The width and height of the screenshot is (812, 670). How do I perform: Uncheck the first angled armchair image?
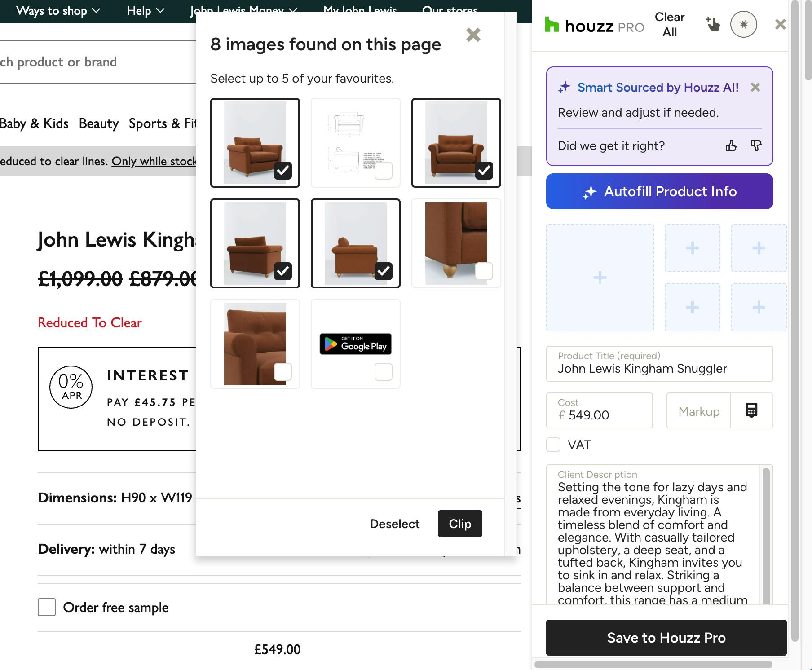(x=283, y=171)
